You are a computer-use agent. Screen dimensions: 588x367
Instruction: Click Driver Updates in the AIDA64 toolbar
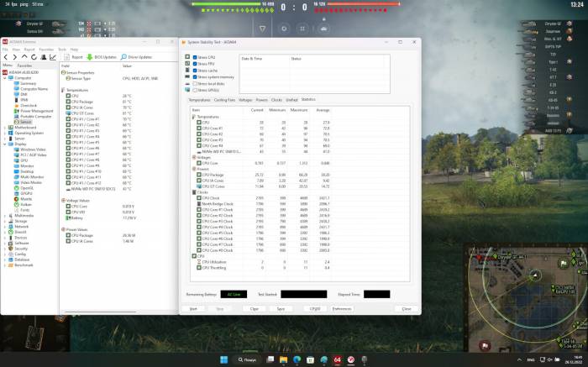(x=136, y=57)
